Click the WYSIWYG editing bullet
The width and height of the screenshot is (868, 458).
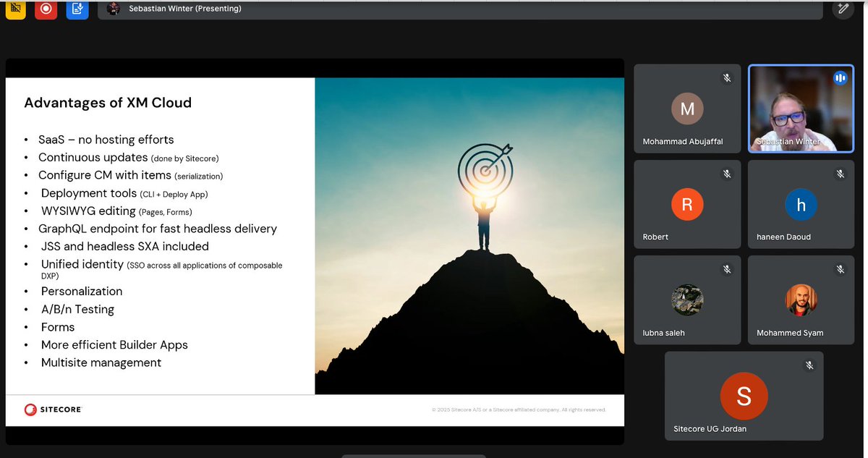pyautogui.click(x=116, y=211)
